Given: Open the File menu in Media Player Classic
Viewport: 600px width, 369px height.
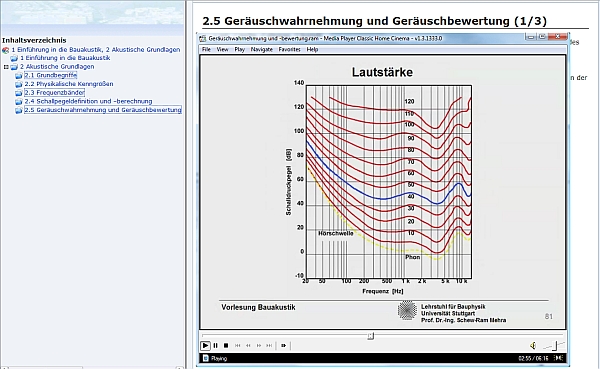Looking at the screenshot, I should tap(206, 49).
